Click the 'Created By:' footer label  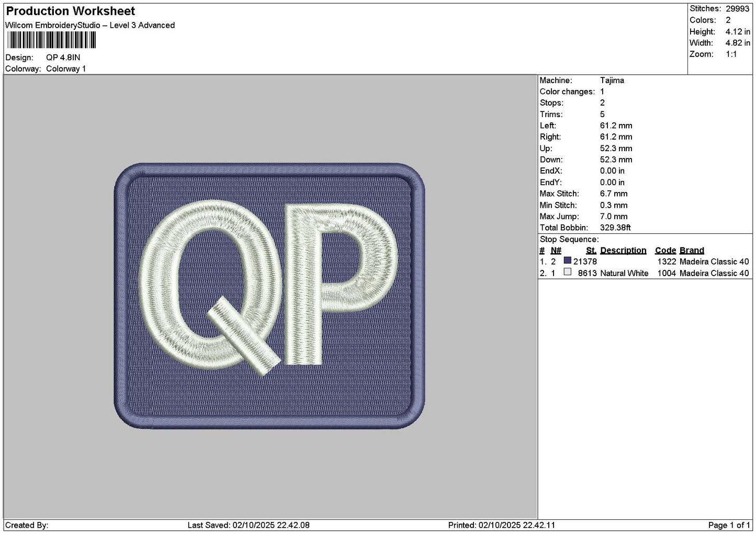coord(27,525)
